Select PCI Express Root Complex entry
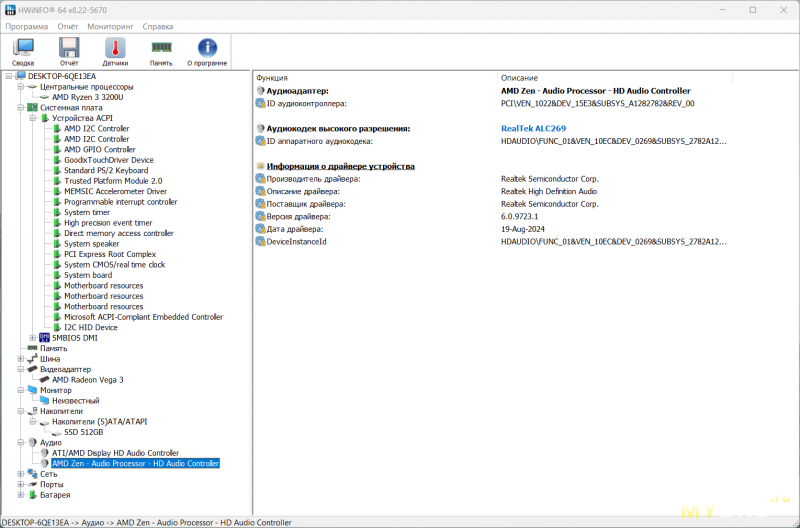The image size is (800, 528). pos(110,254)
